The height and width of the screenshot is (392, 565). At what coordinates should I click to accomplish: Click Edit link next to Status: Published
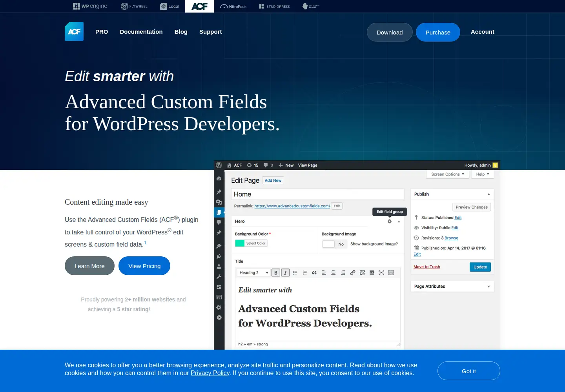(458, 218)
